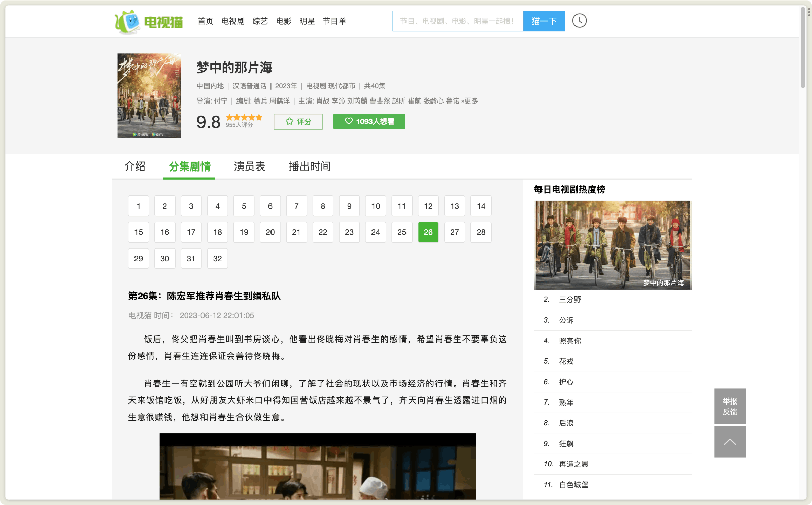Open 节目单 in the top navigation
This screenshot has width=812, height=505.
click(x=334, y=21)
